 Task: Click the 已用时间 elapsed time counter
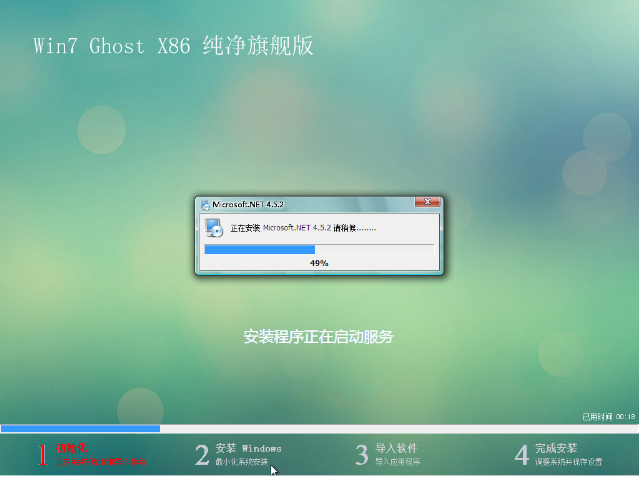tap(609, 416)
